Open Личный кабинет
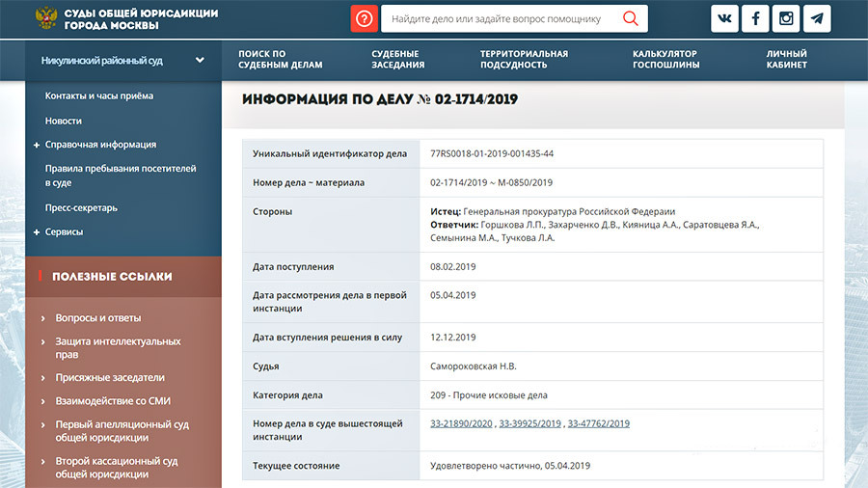This screenshot has width=868, height=488. (786, 60)
